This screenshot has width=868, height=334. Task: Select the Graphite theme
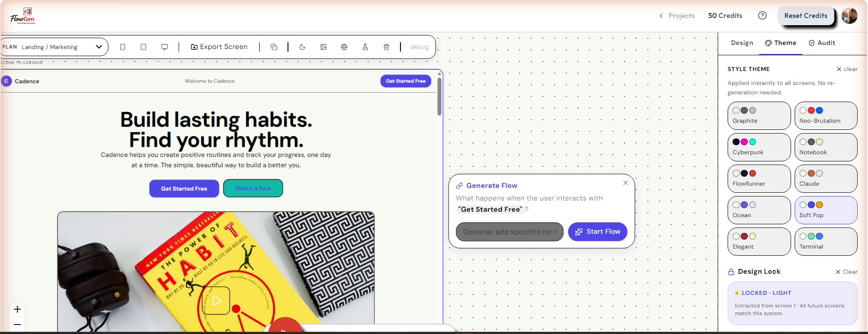click(759, 116)
